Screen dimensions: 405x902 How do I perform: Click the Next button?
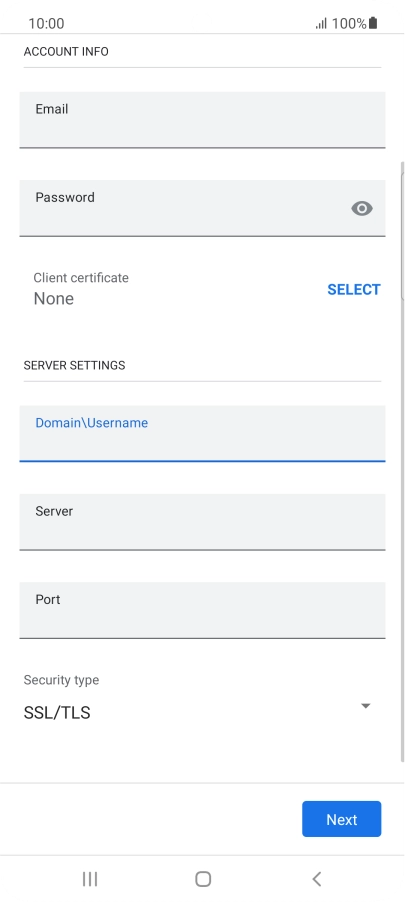pyautogui.click(x=342, y=819)
